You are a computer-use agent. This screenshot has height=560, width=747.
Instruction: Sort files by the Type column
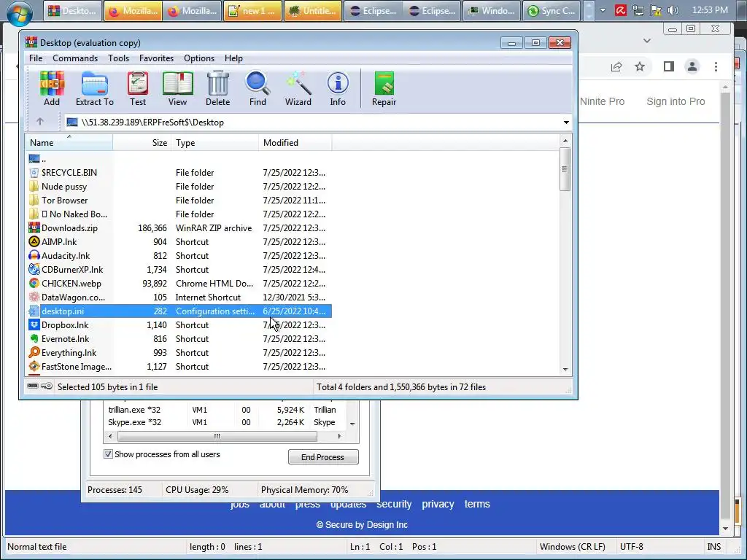(x=215, y=142)
